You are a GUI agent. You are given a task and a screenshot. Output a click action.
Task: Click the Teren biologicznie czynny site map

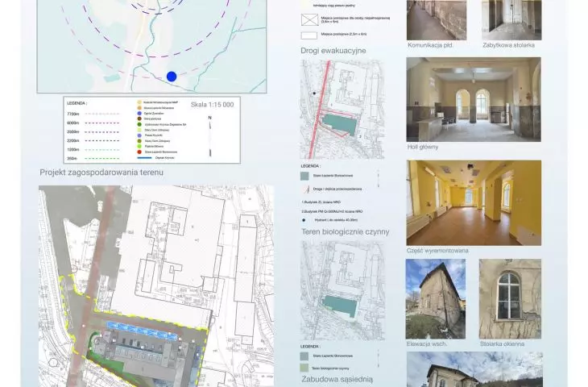(x=342, y=290)
